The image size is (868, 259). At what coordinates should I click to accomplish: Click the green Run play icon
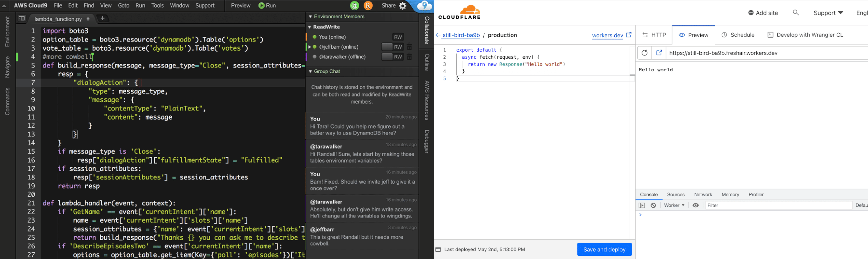point(261,6)
